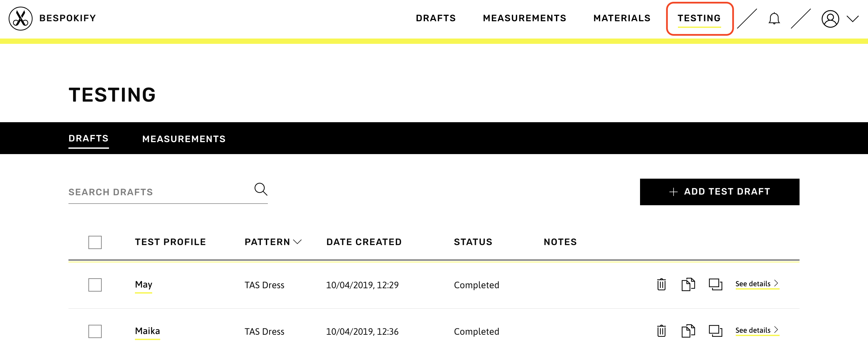The height and width of the screenshot is (354, 868).
Task: Go to Materials in the top navigation
Action: pyautogui.click(x=622, y=18)
